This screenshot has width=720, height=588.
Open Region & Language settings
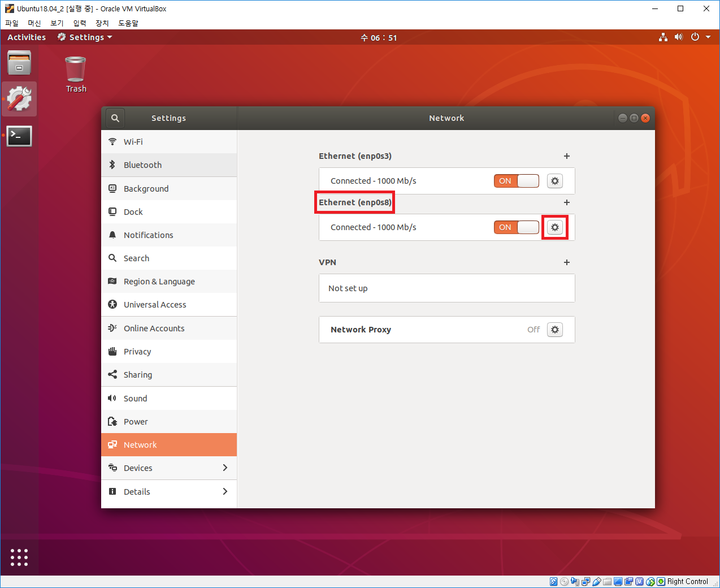pyautogui.click(x=169, y=281)
